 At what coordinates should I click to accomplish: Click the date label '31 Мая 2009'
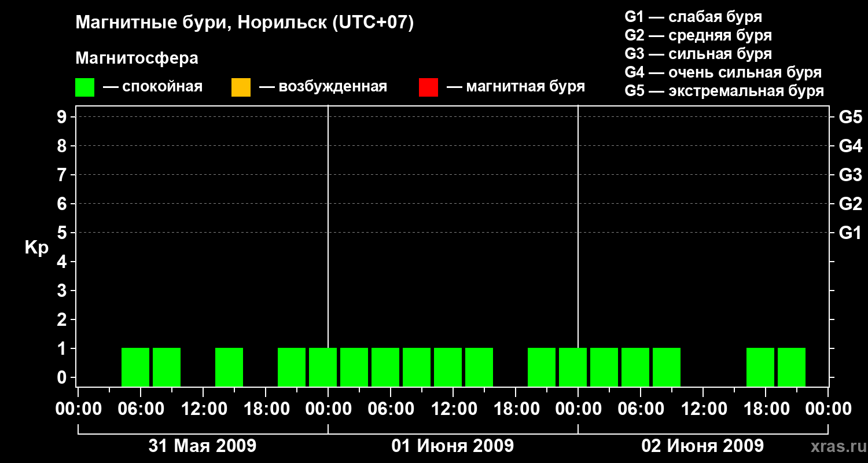click(203, 446)
